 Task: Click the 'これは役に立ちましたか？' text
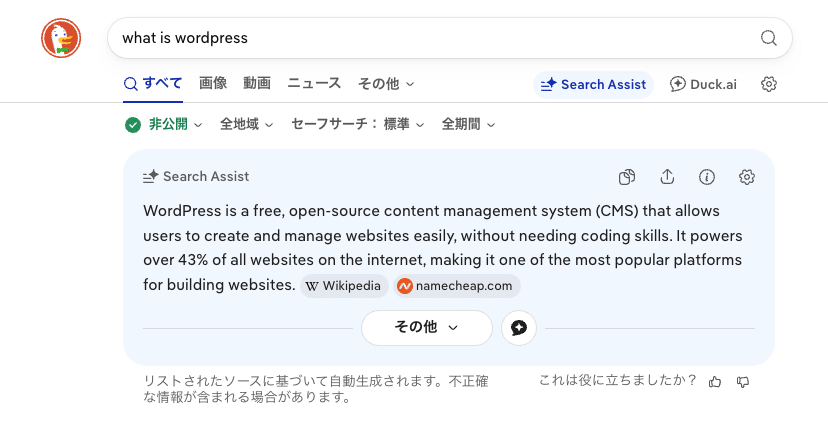[x=618, y=380]
